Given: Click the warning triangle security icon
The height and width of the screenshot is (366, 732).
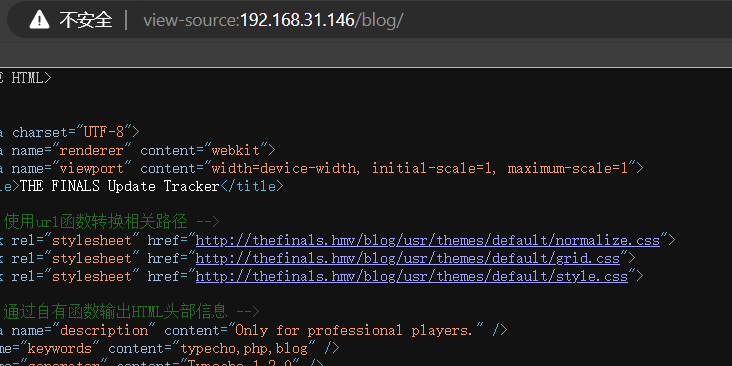Looking at the screenshot, I should 39,20.
